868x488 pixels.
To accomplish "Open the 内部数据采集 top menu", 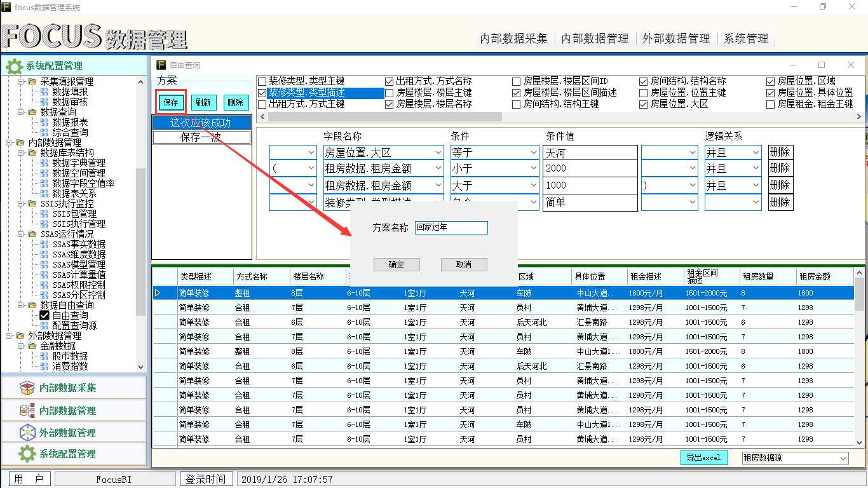I will tap(513, 38).
